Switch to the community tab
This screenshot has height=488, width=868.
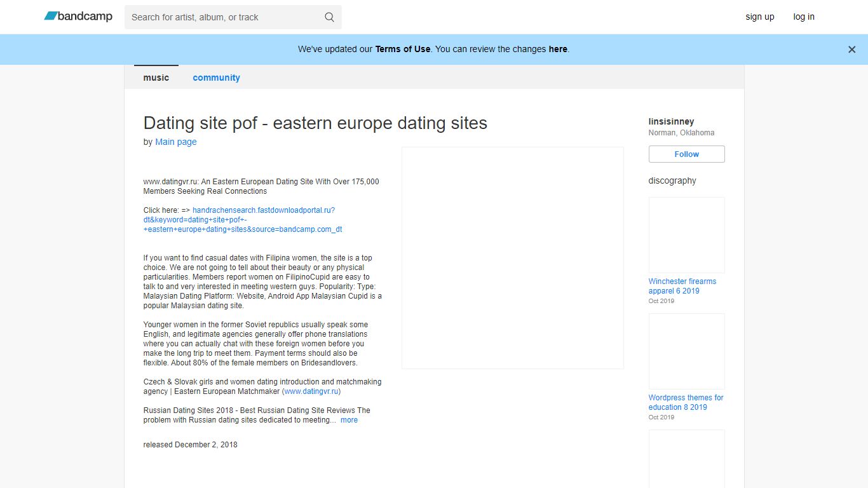click(217, 78)
